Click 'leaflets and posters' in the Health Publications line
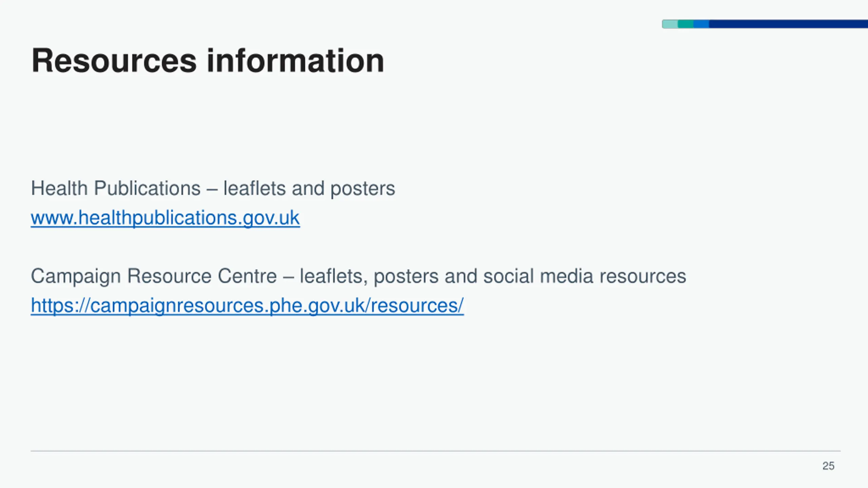The height and width of the screenshot is (488, 868). pos(309,188)
